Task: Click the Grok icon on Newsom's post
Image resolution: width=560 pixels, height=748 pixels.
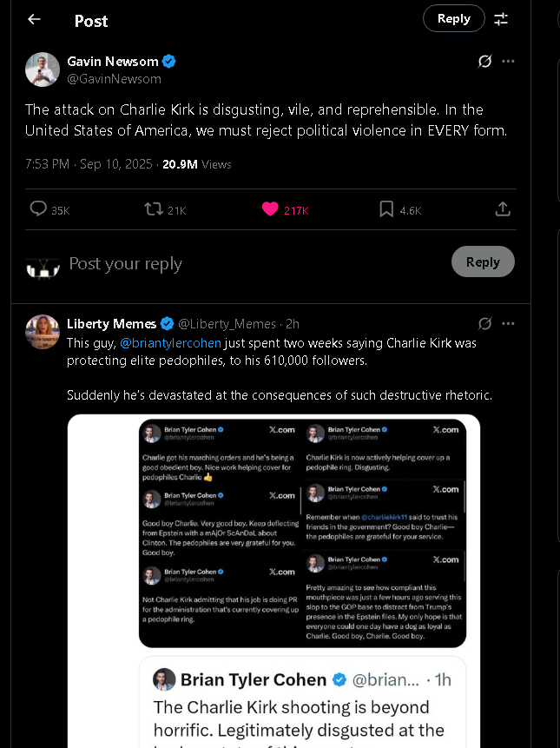Action: pos(485,61)
